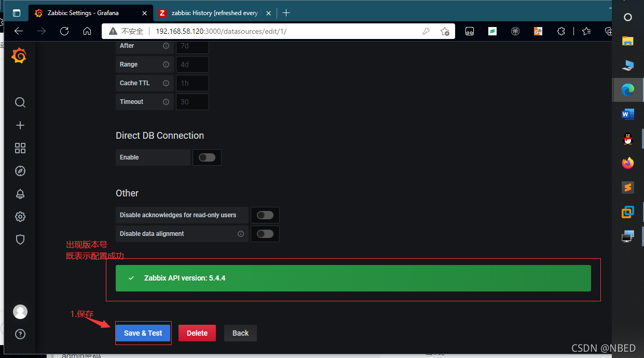Viewport: 644px width, 358px height.
Task: Click the Other section heading
Action: pos(127,193)
